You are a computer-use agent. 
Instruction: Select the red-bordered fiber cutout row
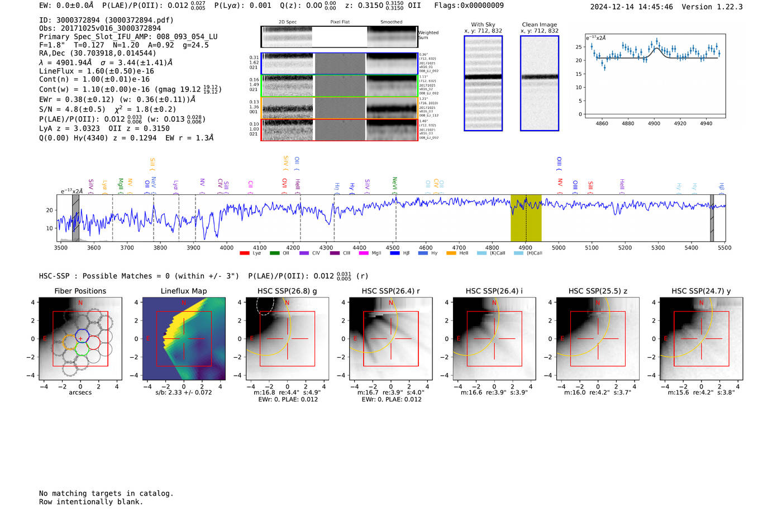point(339,130)
